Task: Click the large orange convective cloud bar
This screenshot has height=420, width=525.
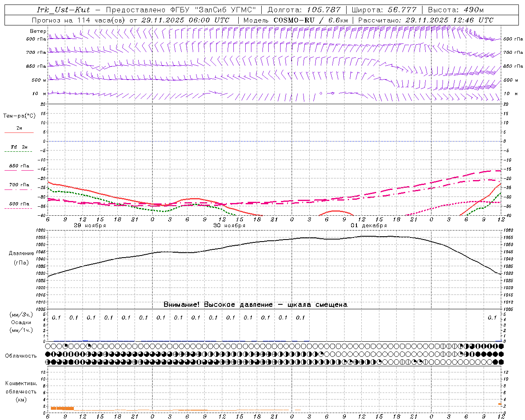Action: click(62, 408)
